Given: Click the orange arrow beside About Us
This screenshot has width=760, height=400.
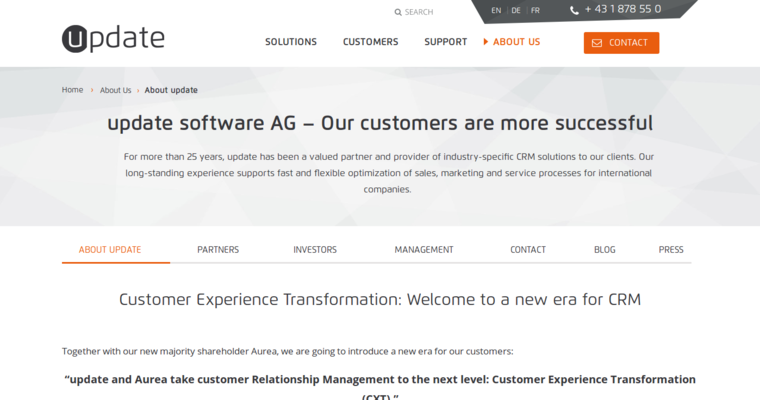Looking at the screenshot, I should coord(486,42).
